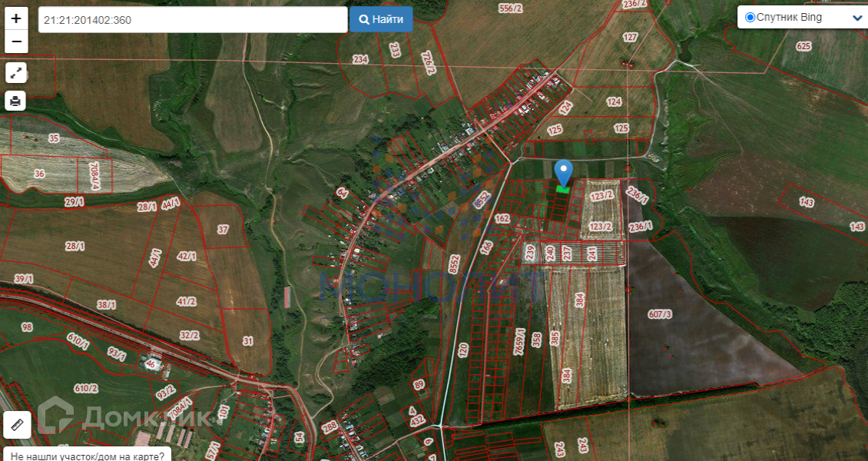Click parcel label 127
The image size is (868, 461).
(x=630, y=38)
